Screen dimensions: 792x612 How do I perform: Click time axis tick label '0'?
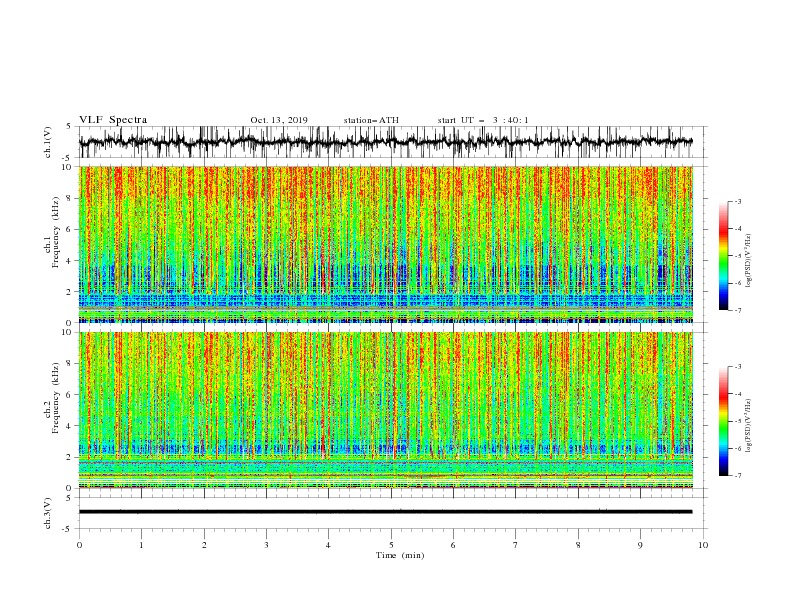[x=79, y=545]
